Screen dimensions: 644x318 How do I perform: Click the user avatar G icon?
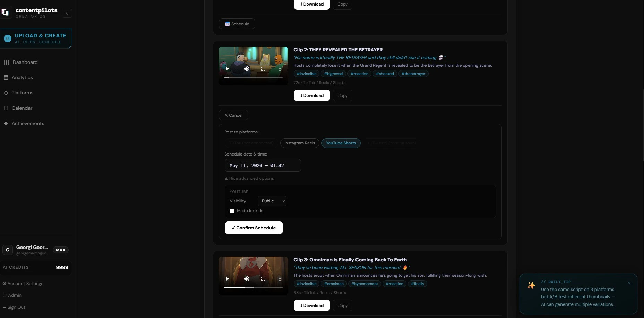click(x=8, y=250)
